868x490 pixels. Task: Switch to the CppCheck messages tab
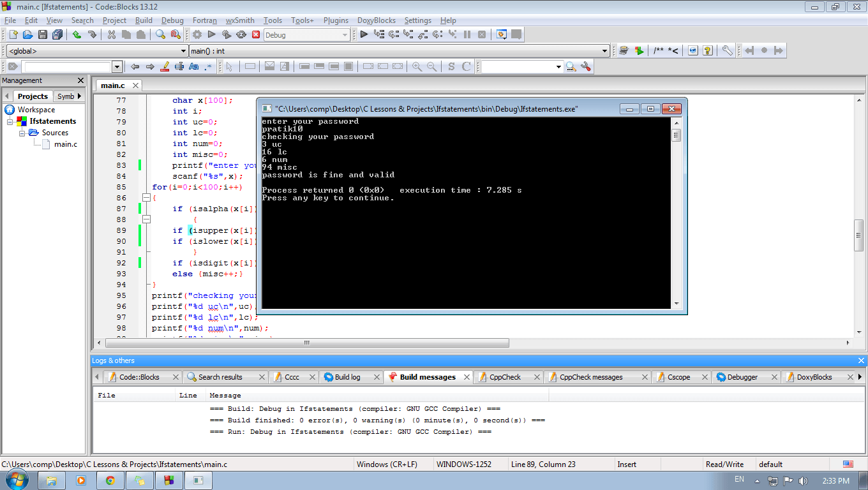591,377
